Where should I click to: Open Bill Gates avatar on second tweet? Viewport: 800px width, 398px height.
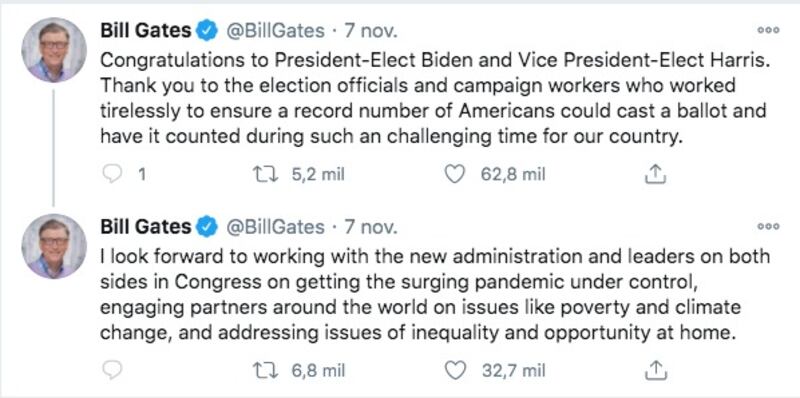point(54,246)
